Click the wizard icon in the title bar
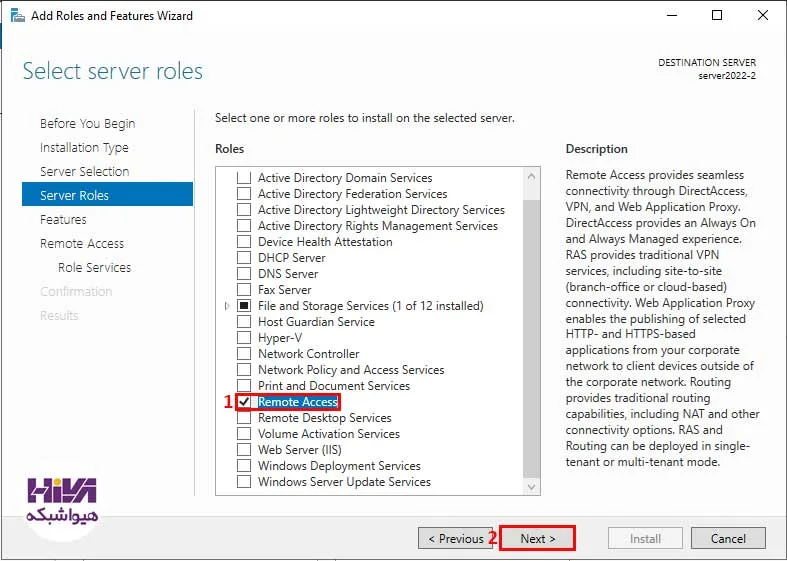 point(18,16)
